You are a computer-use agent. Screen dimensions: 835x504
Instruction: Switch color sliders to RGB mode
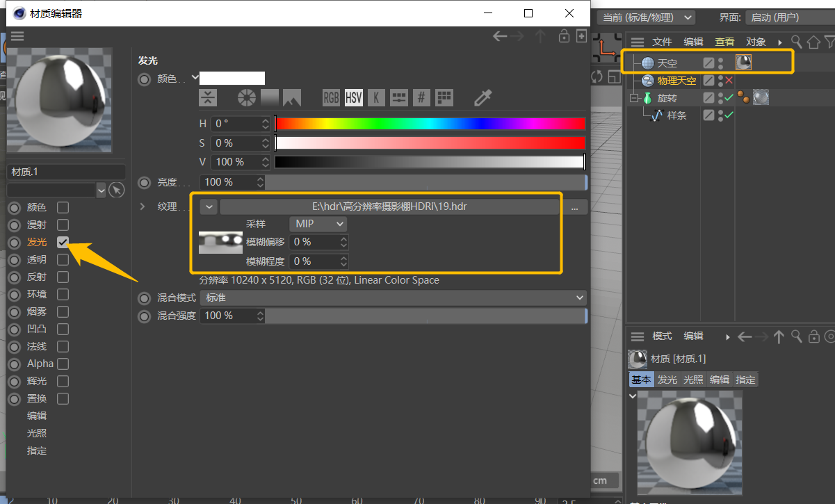click(x=332, y=97)
